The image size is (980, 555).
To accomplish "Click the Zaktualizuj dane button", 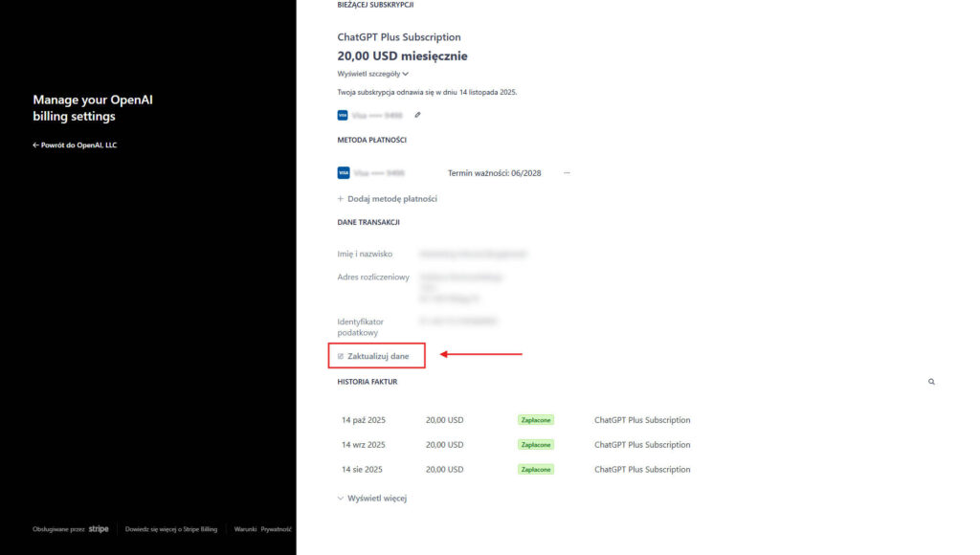I will pos(377,355).
